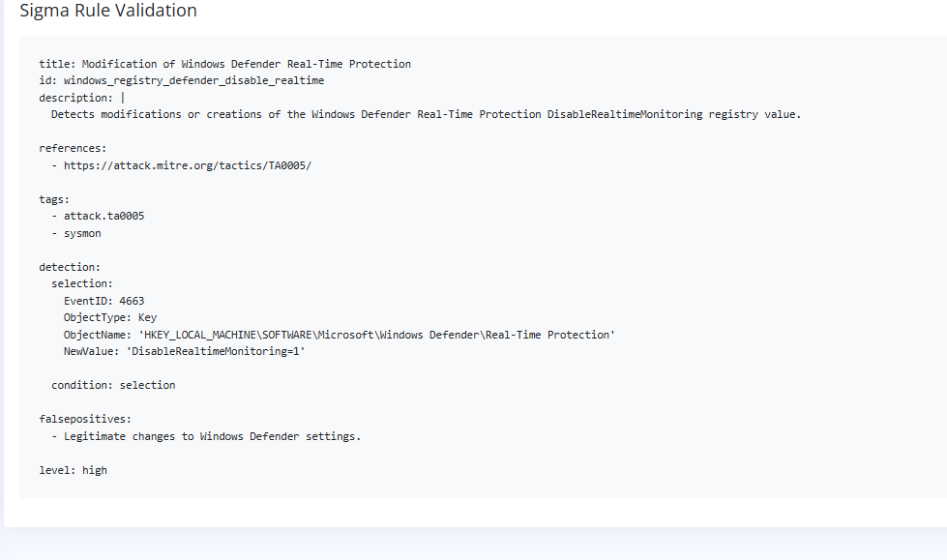Click the condition: selection line
947x560 pixels.
113,385
